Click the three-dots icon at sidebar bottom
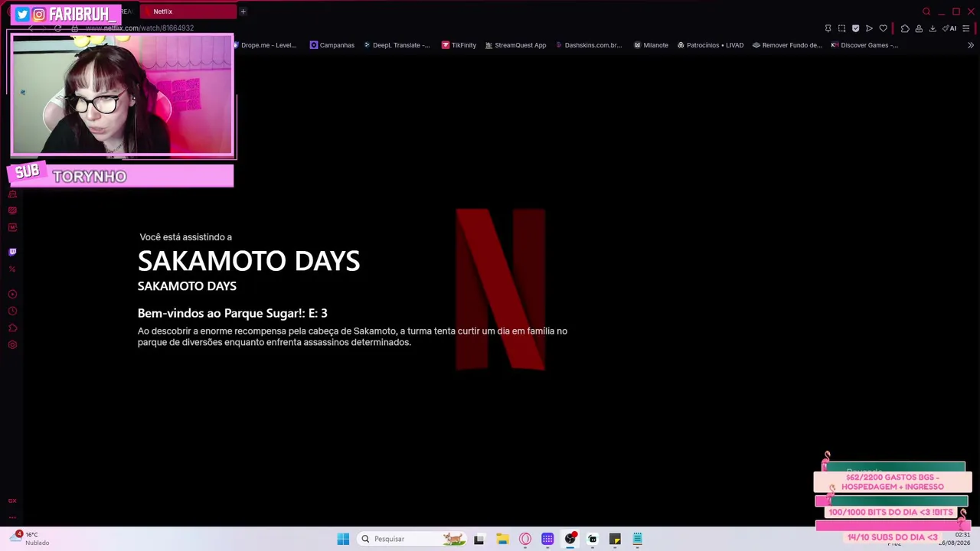 coord(12,517)
